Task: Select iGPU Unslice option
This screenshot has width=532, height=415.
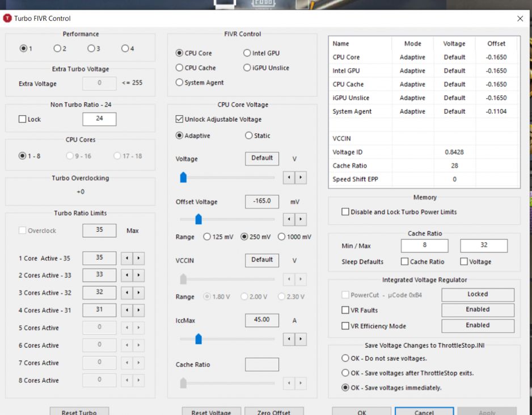Action: click(x=247, y=68)
